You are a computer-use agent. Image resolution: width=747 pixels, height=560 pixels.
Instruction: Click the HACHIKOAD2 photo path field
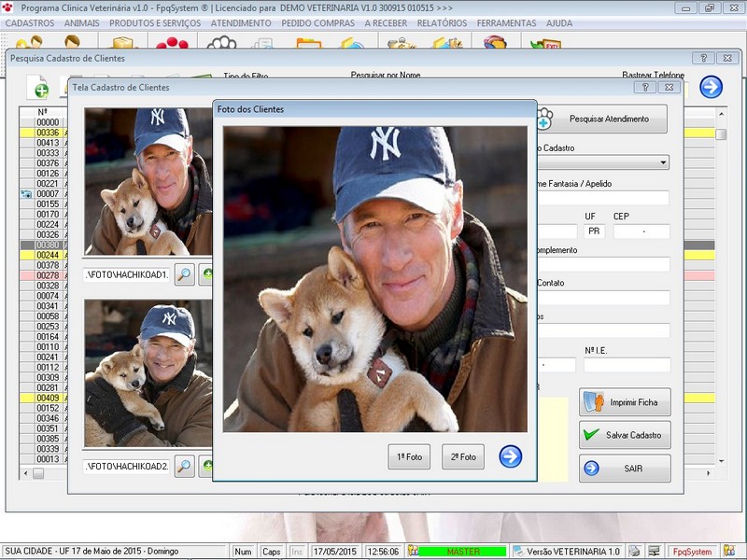(126, 466)
